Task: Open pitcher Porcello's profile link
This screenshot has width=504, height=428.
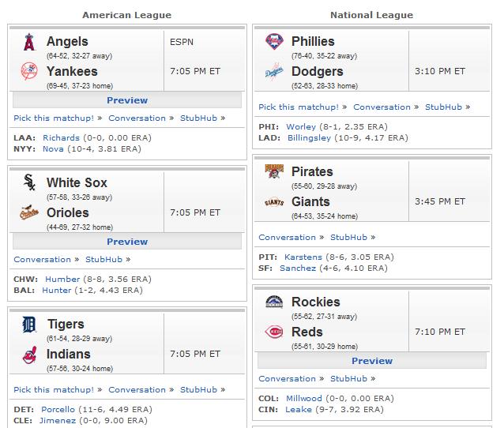Action: [58, 409]
